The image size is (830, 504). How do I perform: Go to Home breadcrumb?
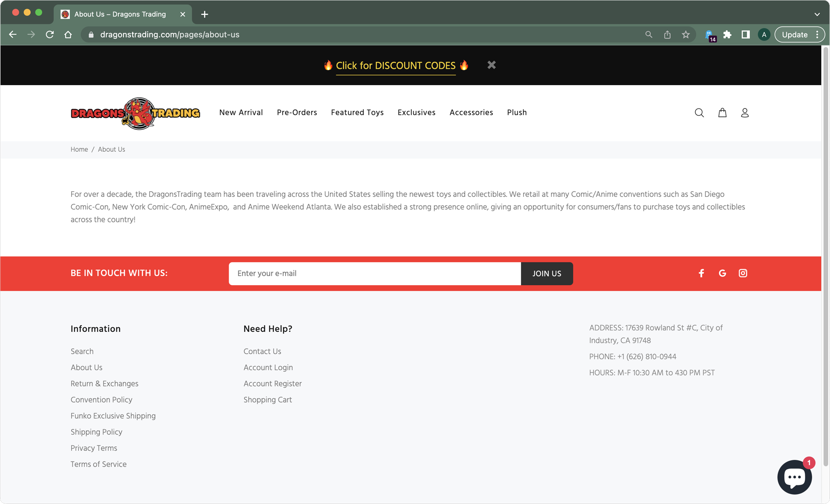[x=79, y=149]
